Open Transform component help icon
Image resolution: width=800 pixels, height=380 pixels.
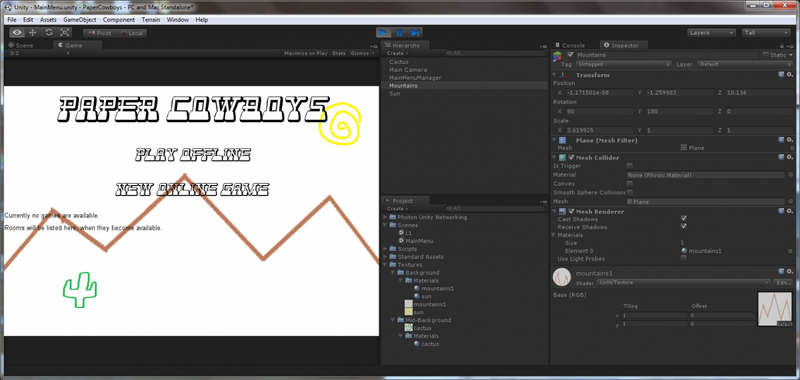(x=781, y=74)
